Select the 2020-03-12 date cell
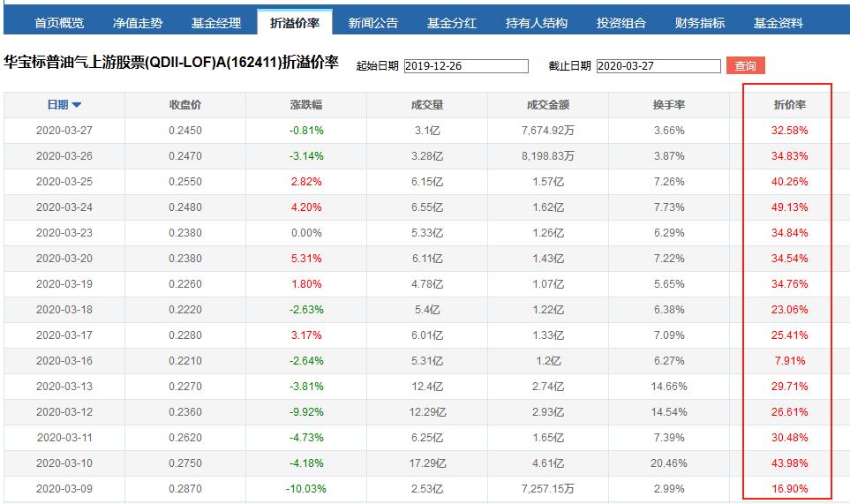Screen dimensions: 850x504 click(x=64, y=412)
